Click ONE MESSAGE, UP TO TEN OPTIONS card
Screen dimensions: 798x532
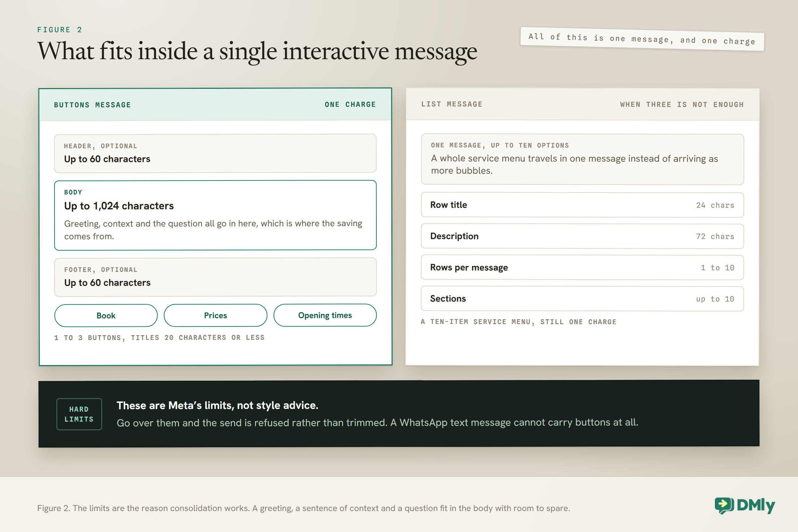tap(583, 160)
